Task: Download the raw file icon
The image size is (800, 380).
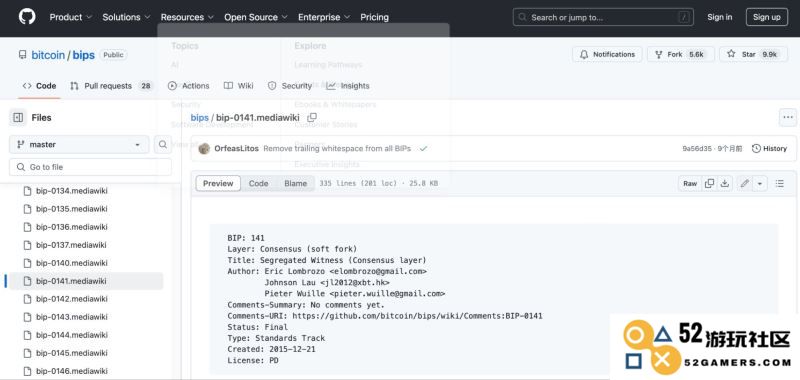Action: click(x=724, y=184)
